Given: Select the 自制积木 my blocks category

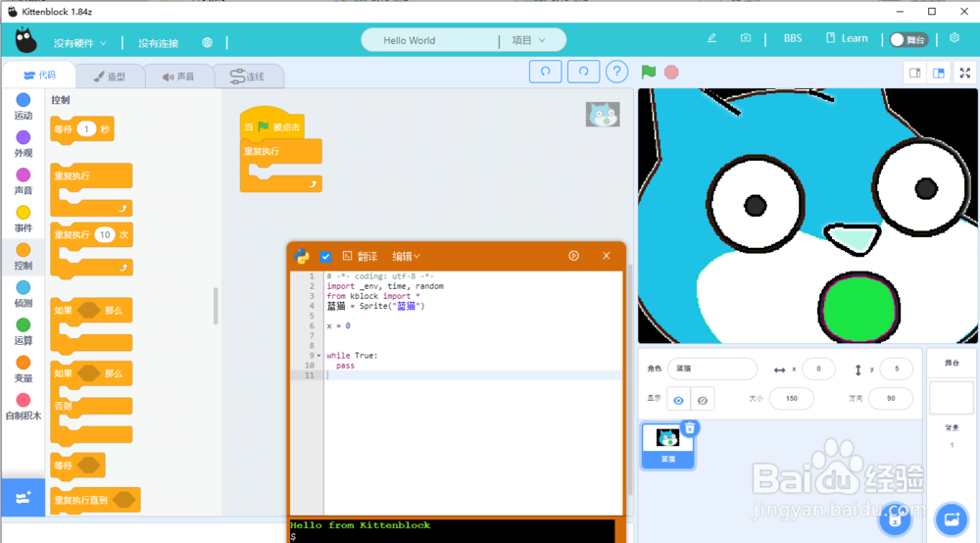Looking at the screenshot, I should coord(24,406).
